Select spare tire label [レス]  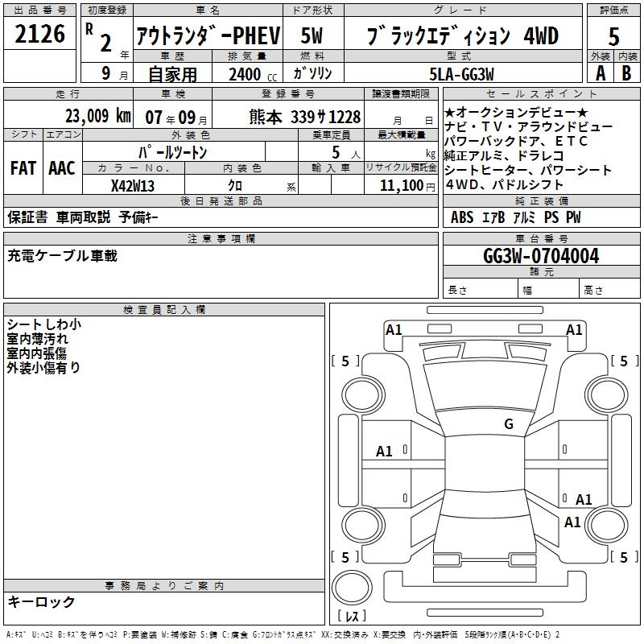(x=352, y=615)
